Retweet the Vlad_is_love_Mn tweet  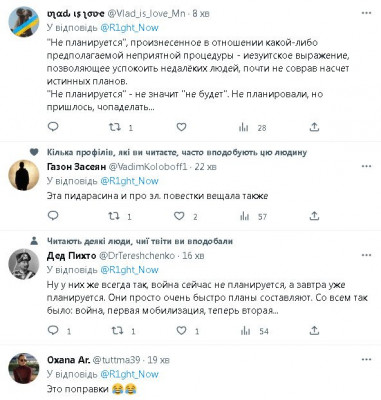point(115,127)
